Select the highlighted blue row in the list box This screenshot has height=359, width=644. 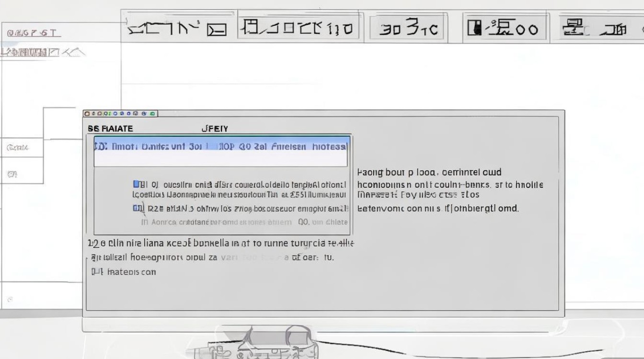(x=221, y=146)
